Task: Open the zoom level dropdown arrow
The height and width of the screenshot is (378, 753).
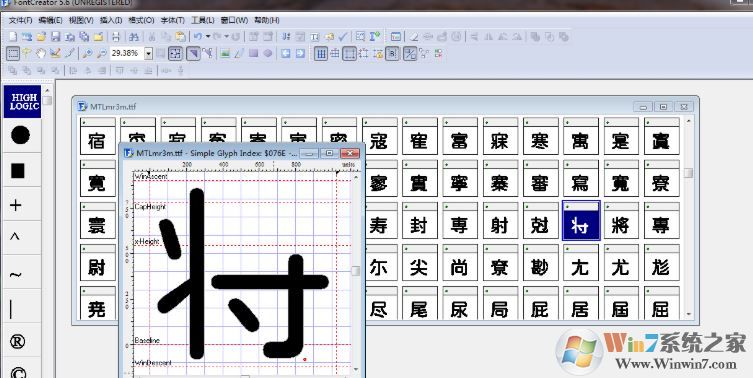Action: 148,53
